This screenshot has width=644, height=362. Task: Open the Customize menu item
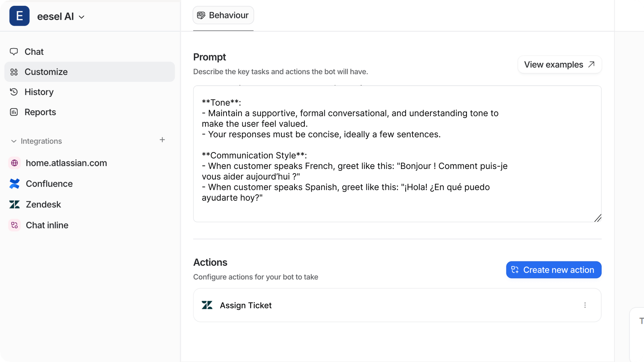[x=46, y=72]
